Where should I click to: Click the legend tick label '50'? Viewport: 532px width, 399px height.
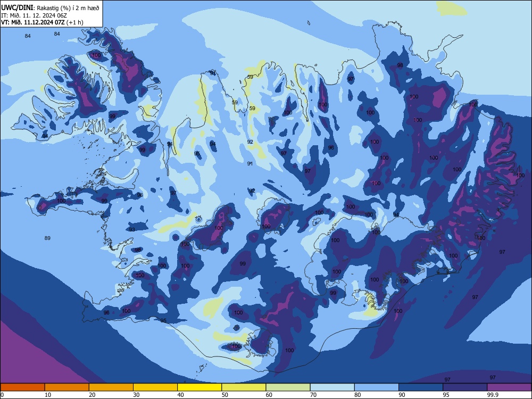coord(225,395)
